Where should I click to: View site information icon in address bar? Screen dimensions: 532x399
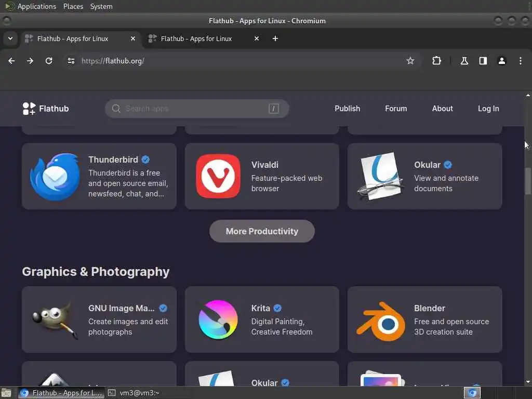tap(71, 61)
